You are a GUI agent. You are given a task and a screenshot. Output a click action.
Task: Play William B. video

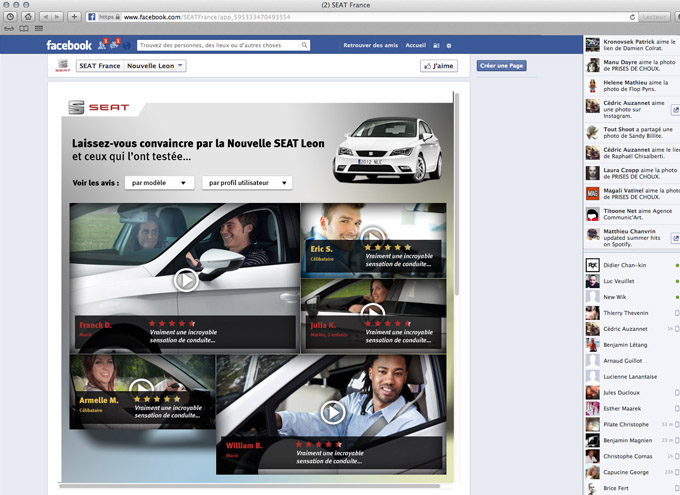(x=333, y=412)
